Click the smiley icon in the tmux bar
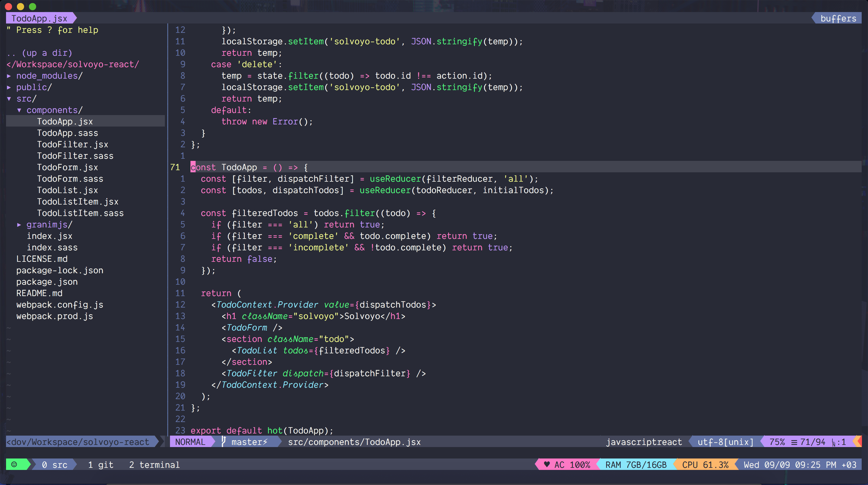The width and height of the screenshot is (868, 485). [x=14, y=465]
